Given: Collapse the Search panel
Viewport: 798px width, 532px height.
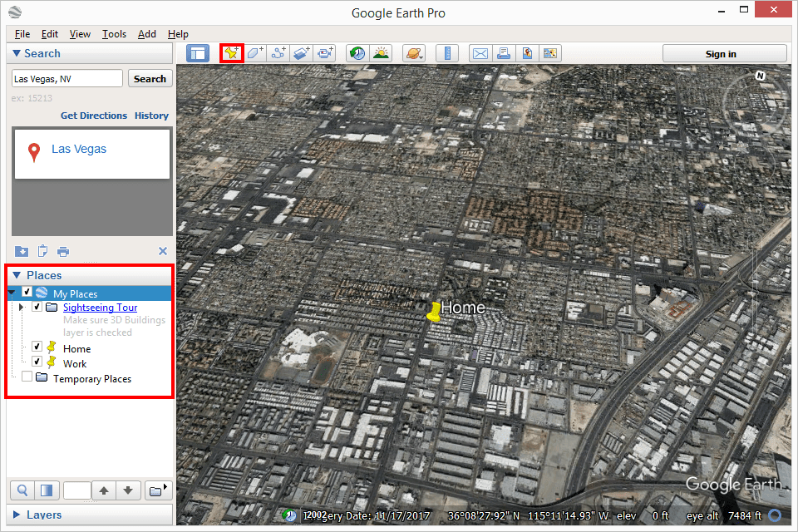Looking at the screenshot, I should coord(17,53).
